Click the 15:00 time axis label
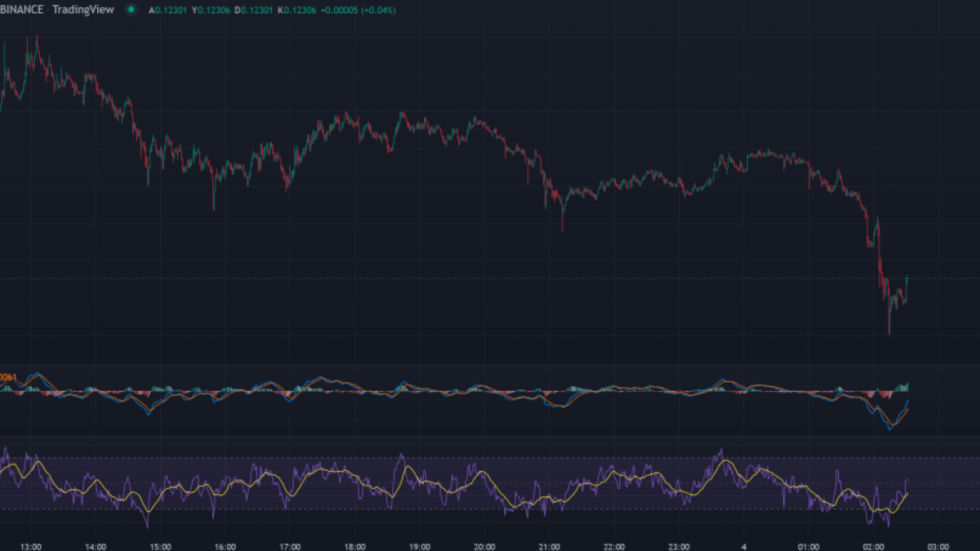 pos(160,547)
